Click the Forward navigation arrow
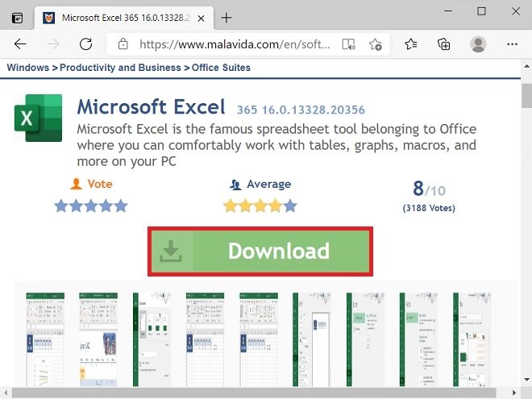 point(52,44)
